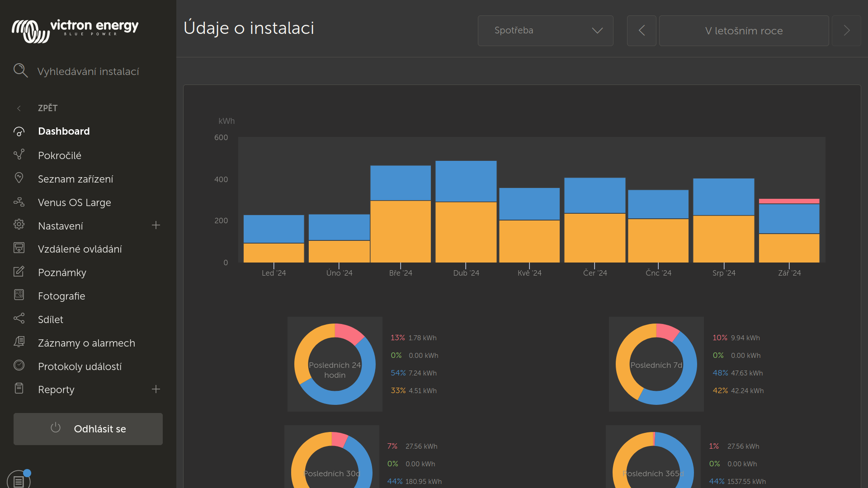The image size is (868, 488).
Task: Click the Pokročilé graph icon
Action: [19, 155]
